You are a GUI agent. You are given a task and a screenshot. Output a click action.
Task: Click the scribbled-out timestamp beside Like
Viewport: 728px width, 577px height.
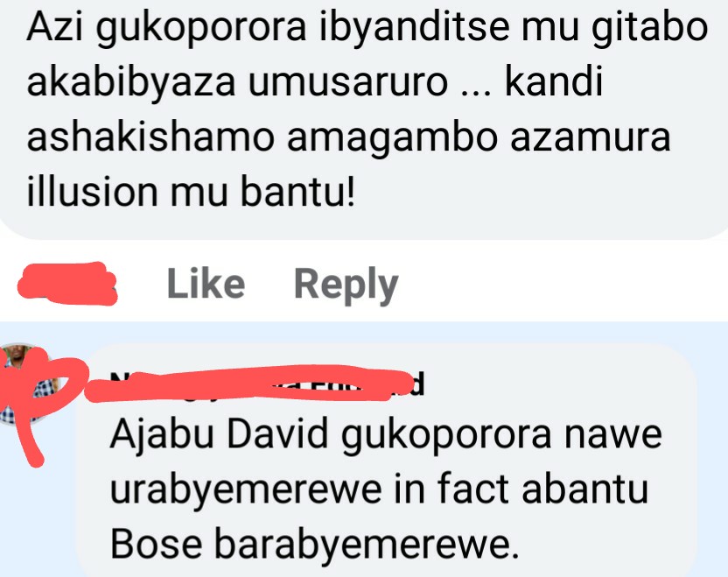pos(66,284)
